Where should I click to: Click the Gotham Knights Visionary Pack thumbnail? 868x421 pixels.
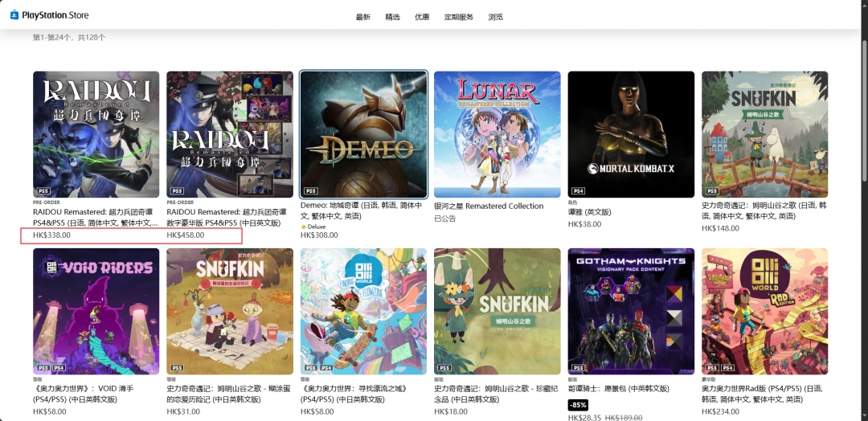[631, 311]
